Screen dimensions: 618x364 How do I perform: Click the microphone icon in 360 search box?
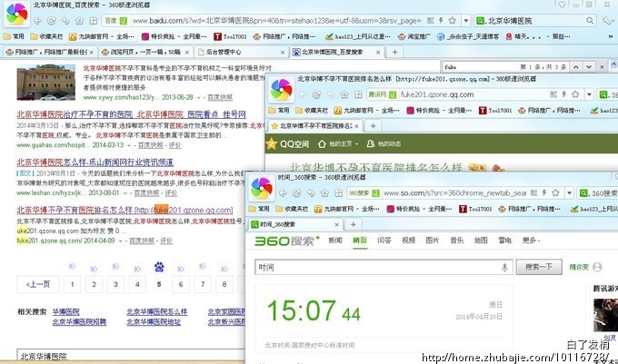coord(504,268)
